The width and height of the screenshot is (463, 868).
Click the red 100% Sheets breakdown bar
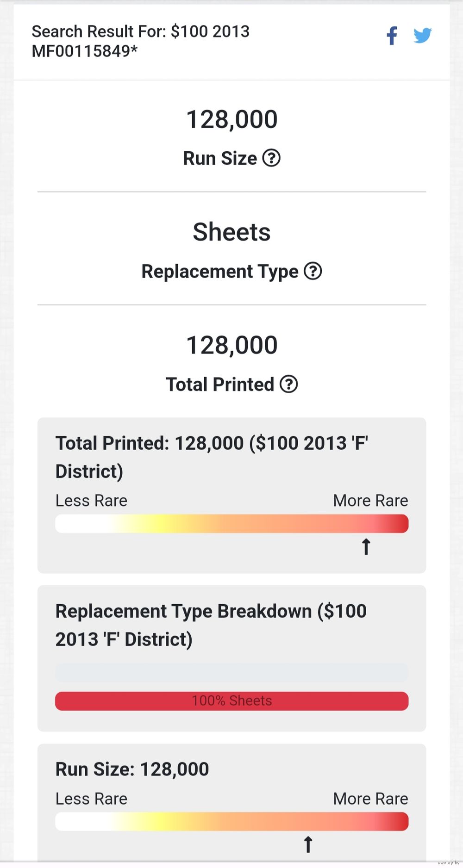(x=231, y=701)
